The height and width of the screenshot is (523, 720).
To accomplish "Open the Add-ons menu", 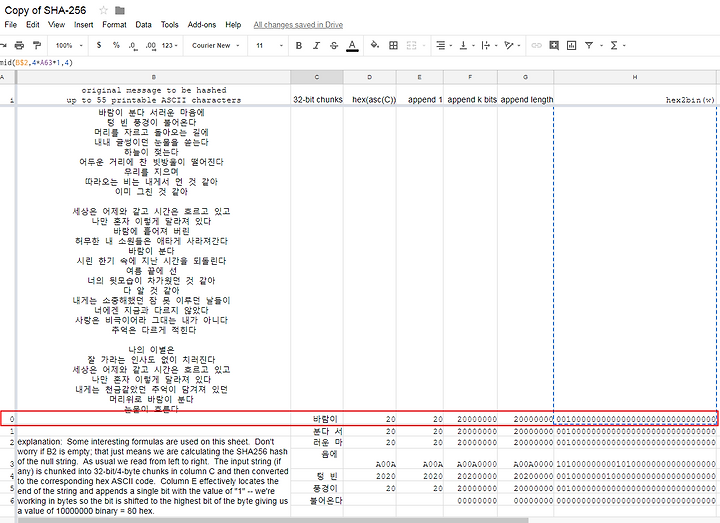I will [202, 25].
